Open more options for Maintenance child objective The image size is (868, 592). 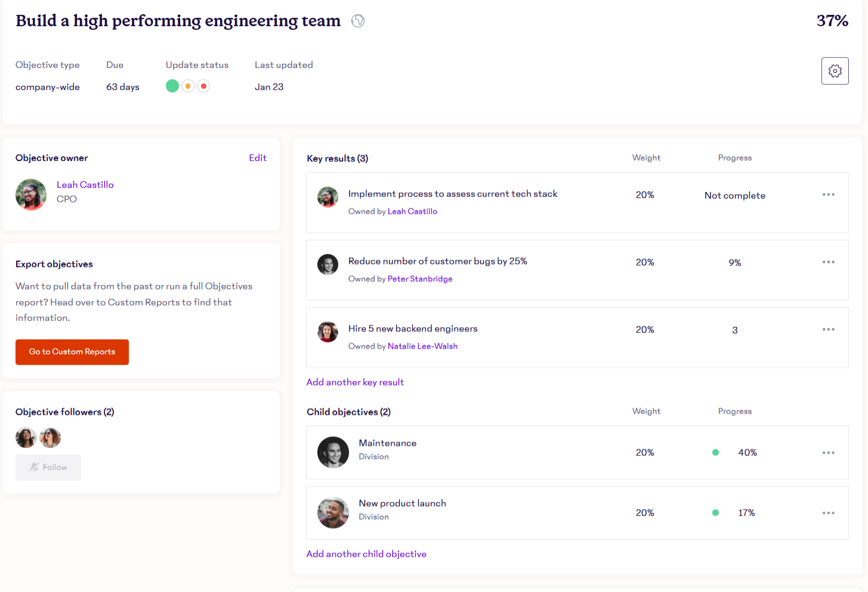(828, 453)
